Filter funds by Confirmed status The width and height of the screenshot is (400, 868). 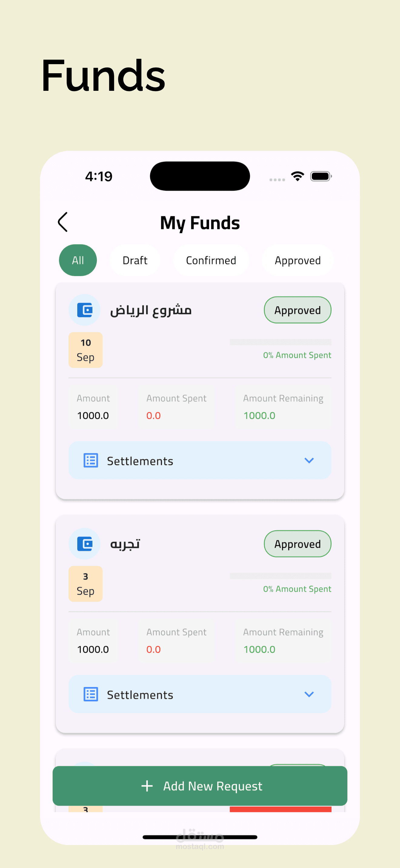point(211,260)
